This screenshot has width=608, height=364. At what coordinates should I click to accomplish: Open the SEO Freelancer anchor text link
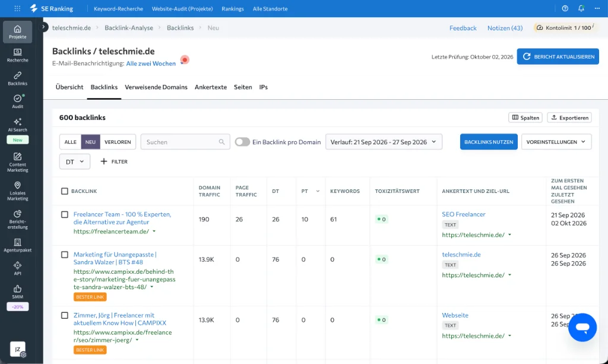tap(463, 214)
